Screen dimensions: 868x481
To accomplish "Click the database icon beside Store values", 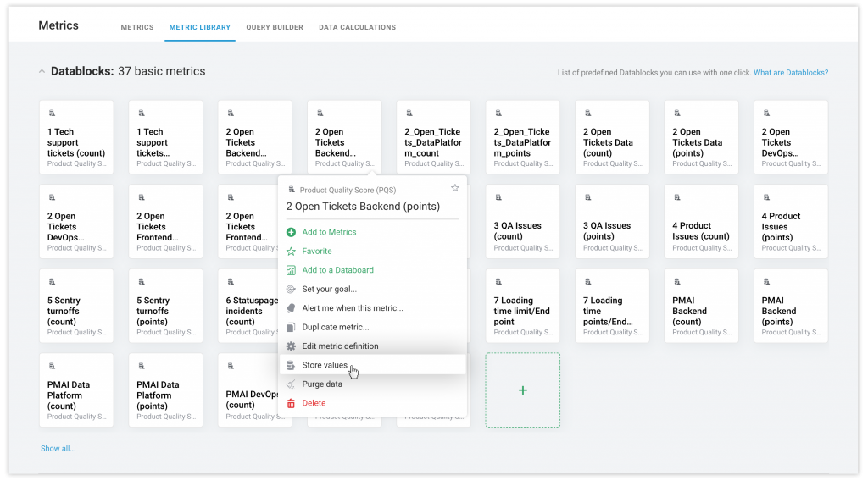I will (291, 365).
